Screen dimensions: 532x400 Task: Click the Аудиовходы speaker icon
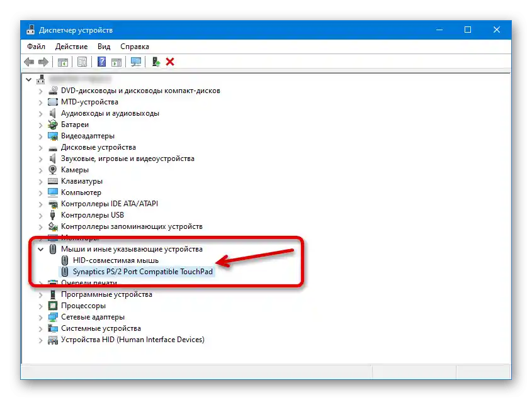click(x=53, y=113)
